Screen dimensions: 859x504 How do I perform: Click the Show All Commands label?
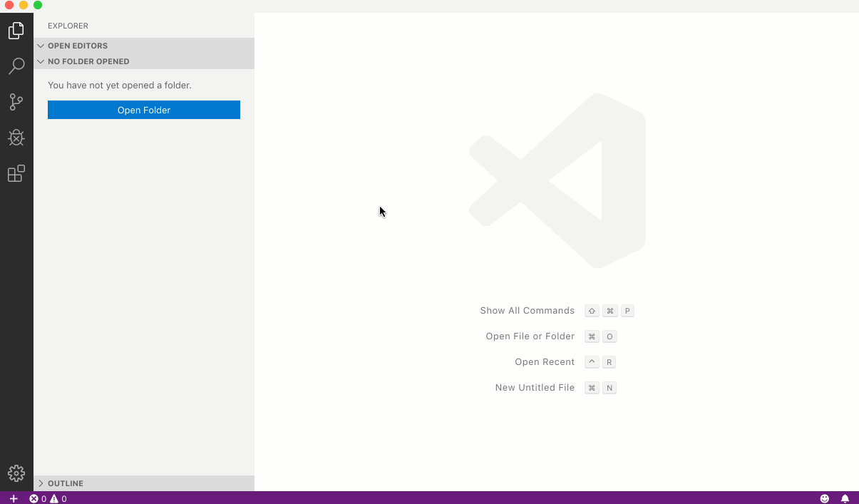[527, 311]
